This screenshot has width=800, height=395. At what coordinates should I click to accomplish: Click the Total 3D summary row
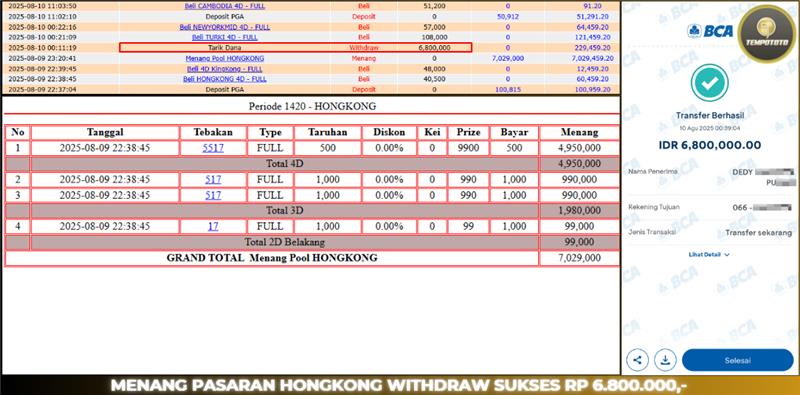(285, 210)
